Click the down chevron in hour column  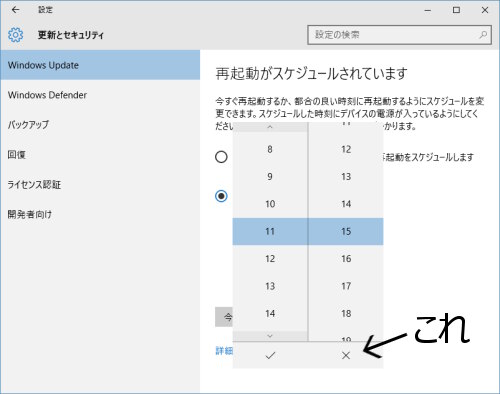click(x=270, y=336)
